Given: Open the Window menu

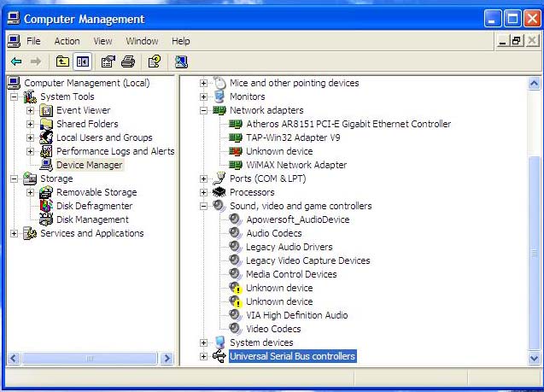Looking at the screenshot, I should [x=143, y=41].
